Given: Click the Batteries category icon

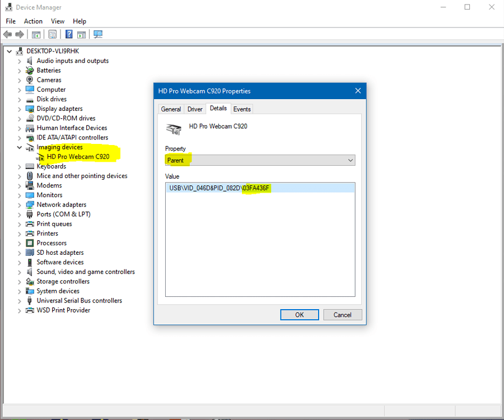Looking at the screenshot, I should click(x=30, y=71).
